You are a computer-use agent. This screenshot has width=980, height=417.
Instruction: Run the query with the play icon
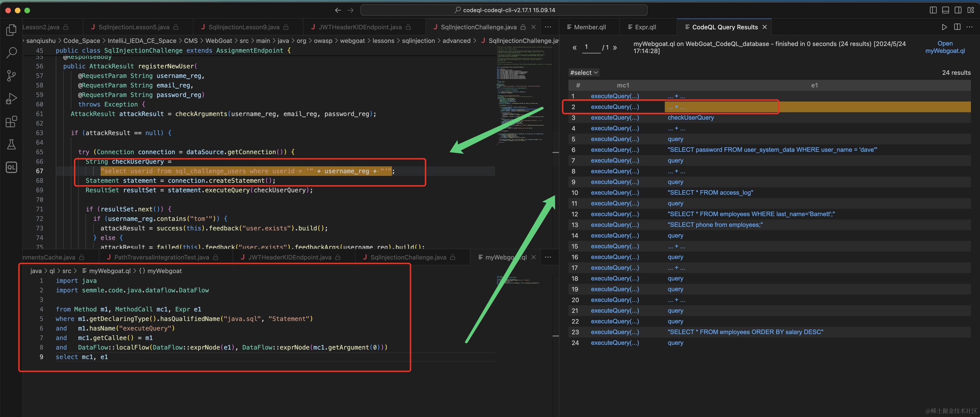pyautogui.click(x=944, y=27)
